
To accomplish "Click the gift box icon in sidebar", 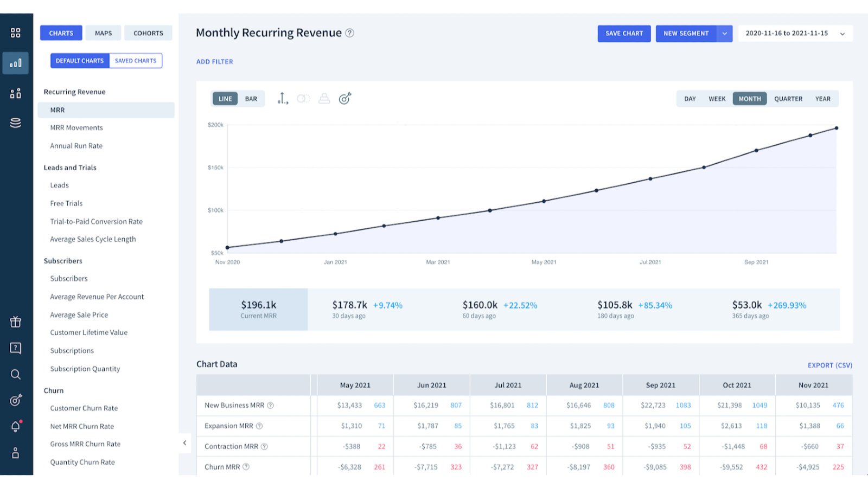I will tap(16, 322).
